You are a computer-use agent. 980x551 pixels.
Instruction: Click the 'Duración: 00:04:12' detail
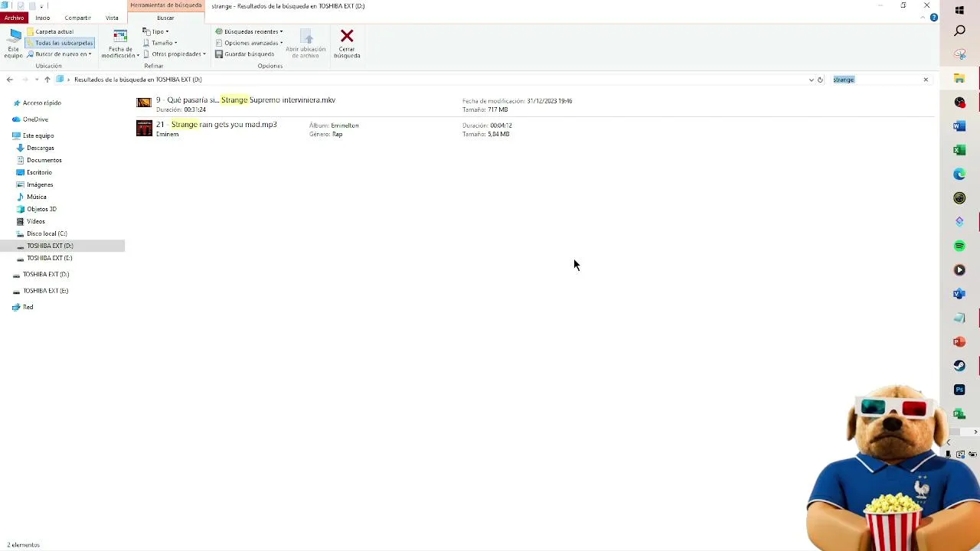(487, 126)
